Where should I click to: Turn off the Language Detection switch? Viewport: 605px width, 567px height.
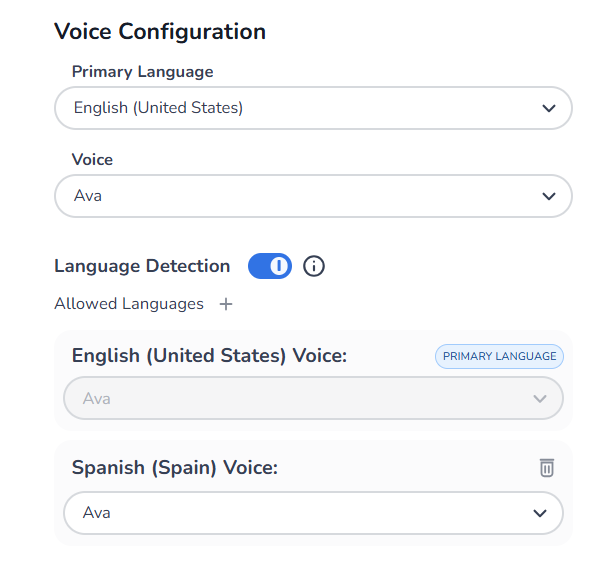270,266
